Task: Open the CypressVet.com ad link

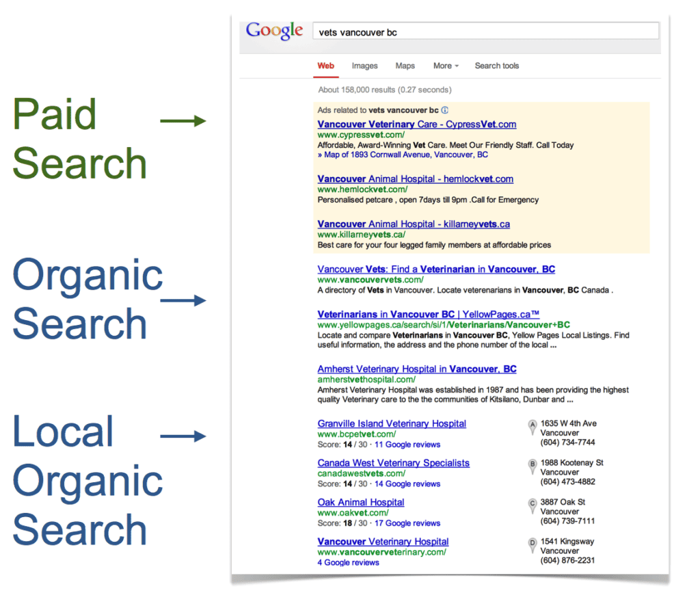Action: pyautogui.click(x=416, y=124)
